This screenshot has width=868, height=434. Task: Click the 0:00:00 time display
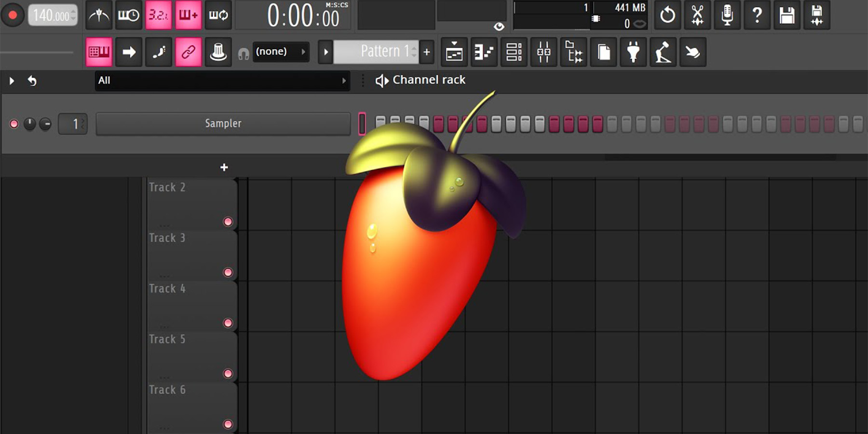pyautogui.click(x=303, y=16)
